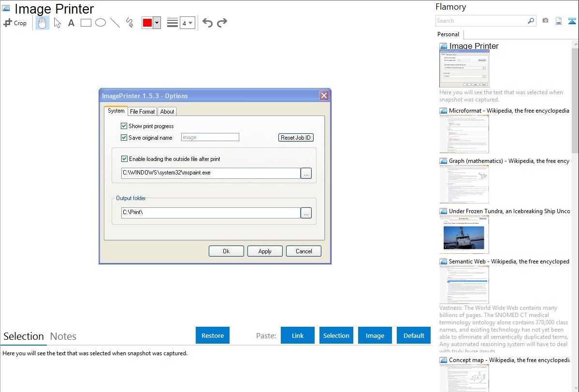Image resolution: width=579 pixels, height=392 pixels.
Task: Toggle Show print progress checkbox
Action: click(x=124, y=126)
